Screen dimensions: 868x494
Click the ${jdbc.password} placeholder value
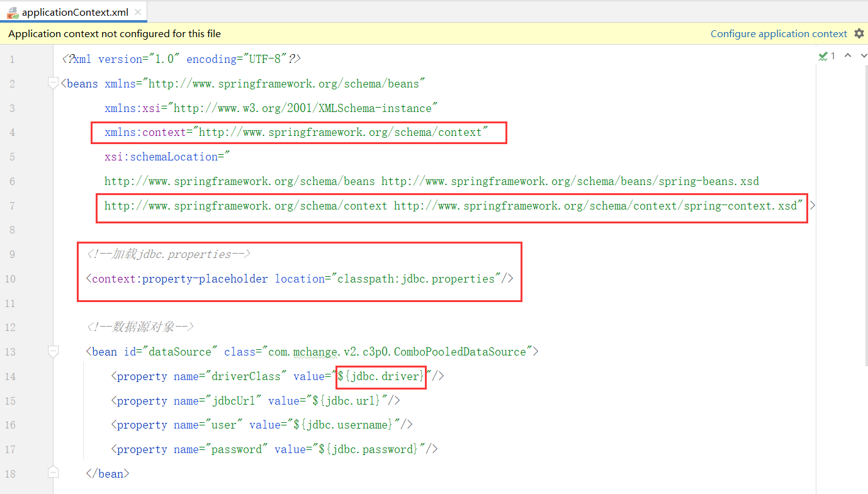pos(369,449)
